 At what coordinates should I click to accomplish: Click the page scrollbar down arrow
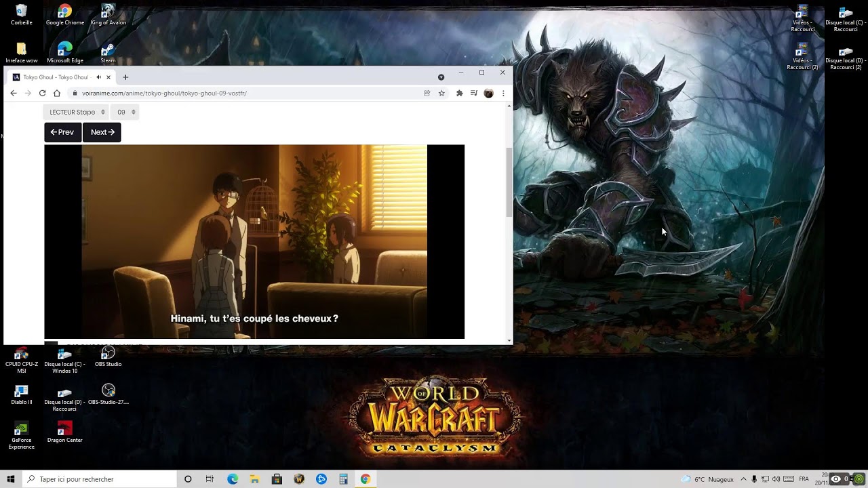tap(509, 340)
